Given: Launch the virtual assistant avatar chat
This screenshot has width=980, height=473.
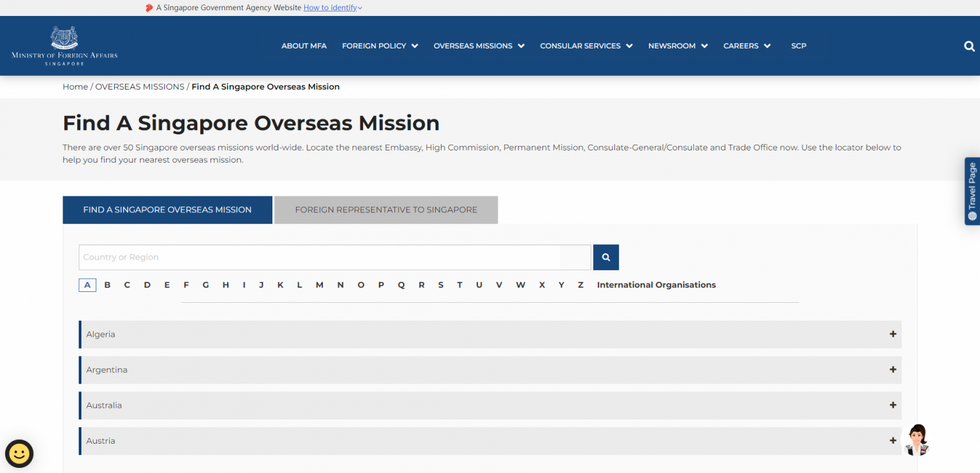Looking at the screenshot, I should [x=916, y=440].
